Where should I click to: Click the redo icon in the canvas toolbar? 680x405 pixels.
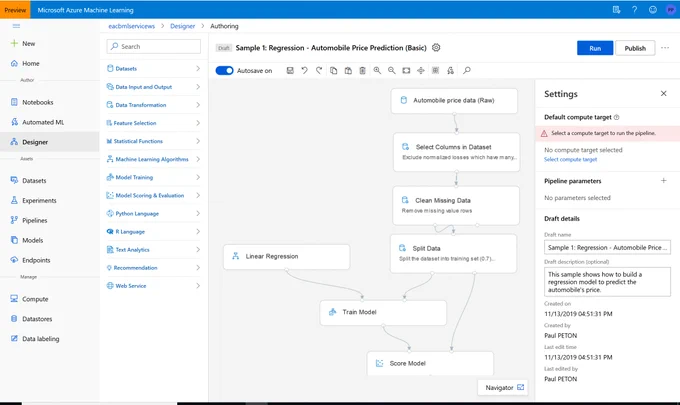(x=319, y=70)
